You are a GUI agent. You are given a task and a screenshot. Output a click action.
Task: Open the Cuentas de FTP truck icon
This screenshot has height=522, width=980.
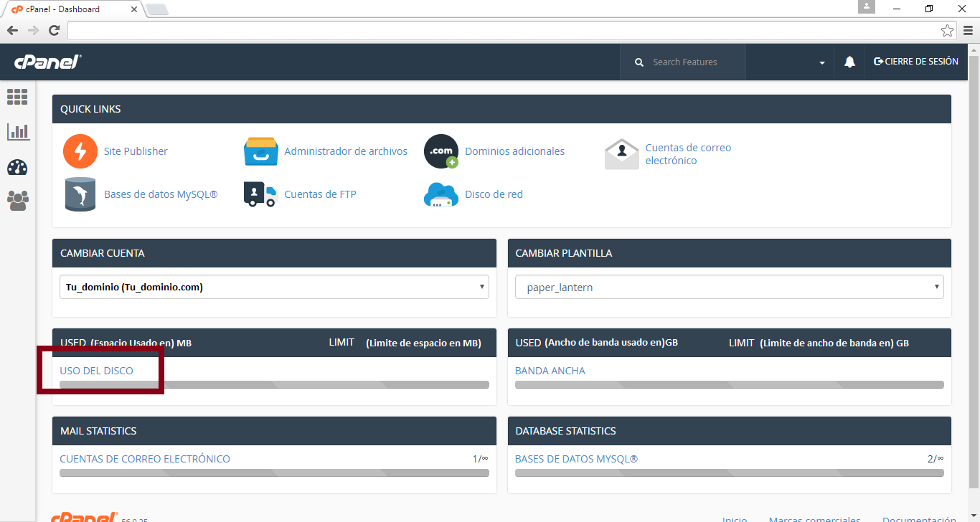(260, 194)
